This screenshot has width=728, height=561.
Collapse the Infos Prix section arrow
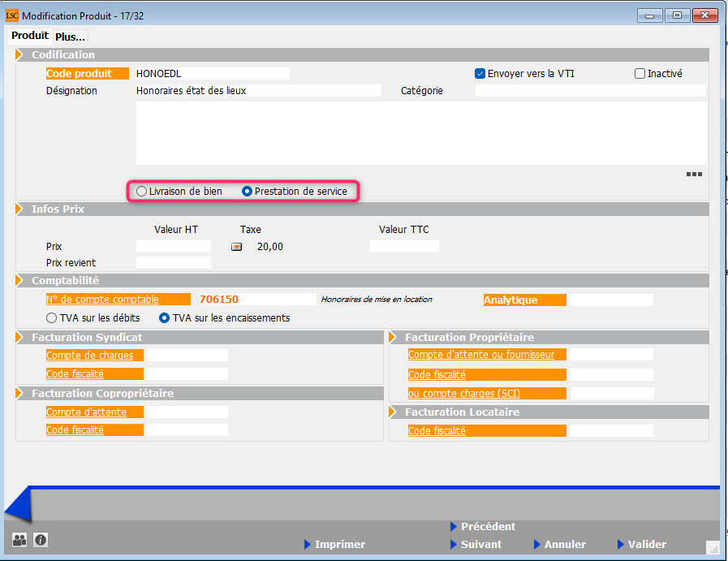click(x=20, y=209)
